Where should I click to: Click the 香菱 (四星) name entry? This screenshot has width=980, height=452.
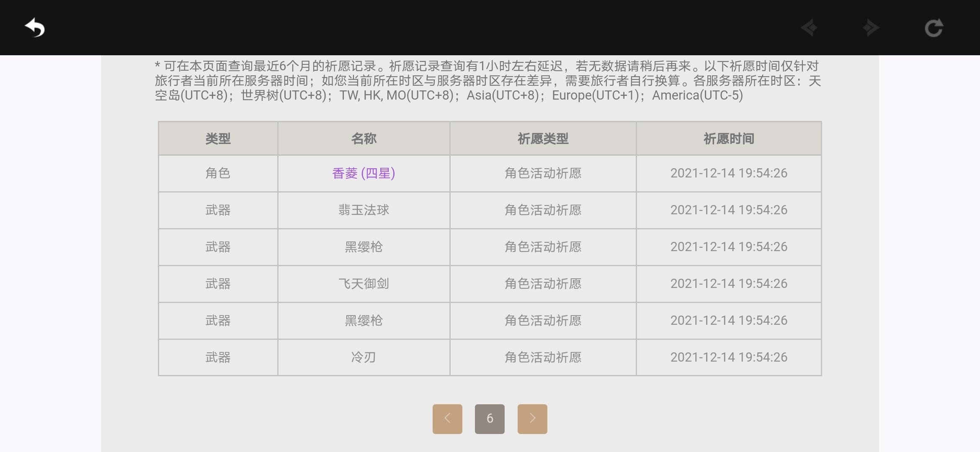[x=364, y=173]
